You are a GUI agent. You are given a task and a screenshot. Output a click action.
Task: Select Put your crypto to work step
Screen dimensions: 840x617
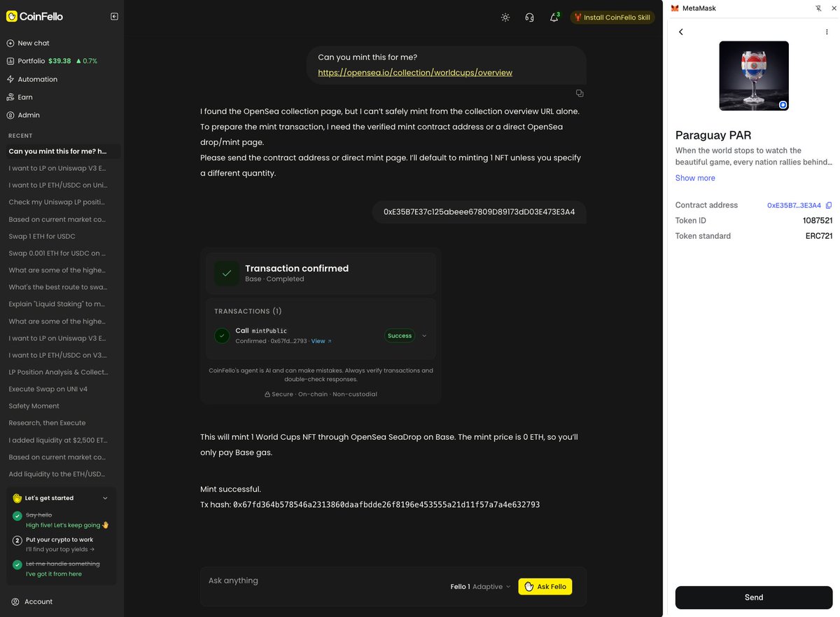(59, 540)
